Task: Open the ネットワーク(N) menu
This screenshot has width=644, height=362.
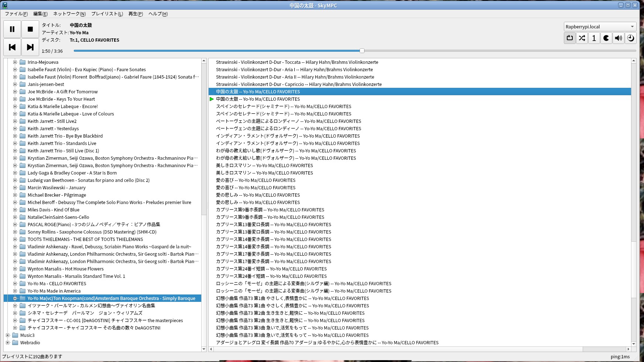Action: 69,14
